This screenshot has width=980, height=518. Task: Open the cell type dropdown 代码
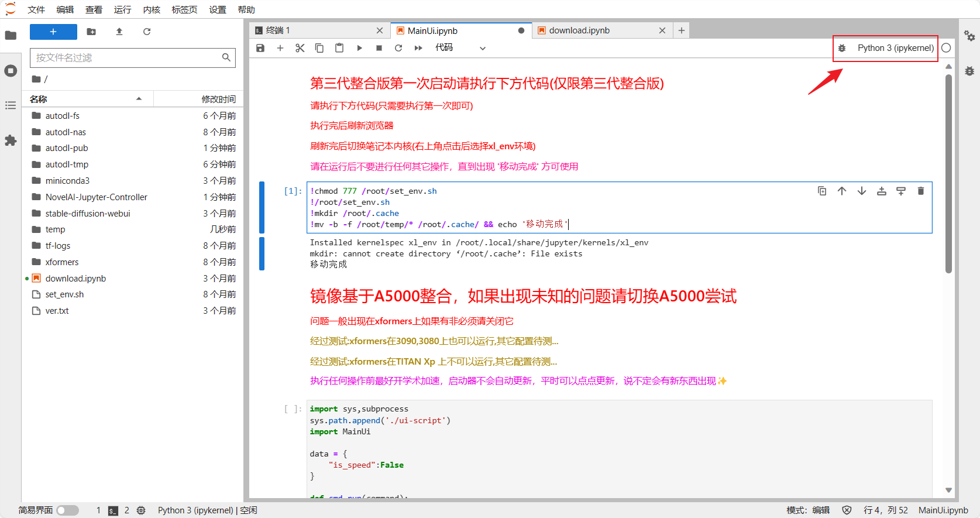(x=460, y=48)
